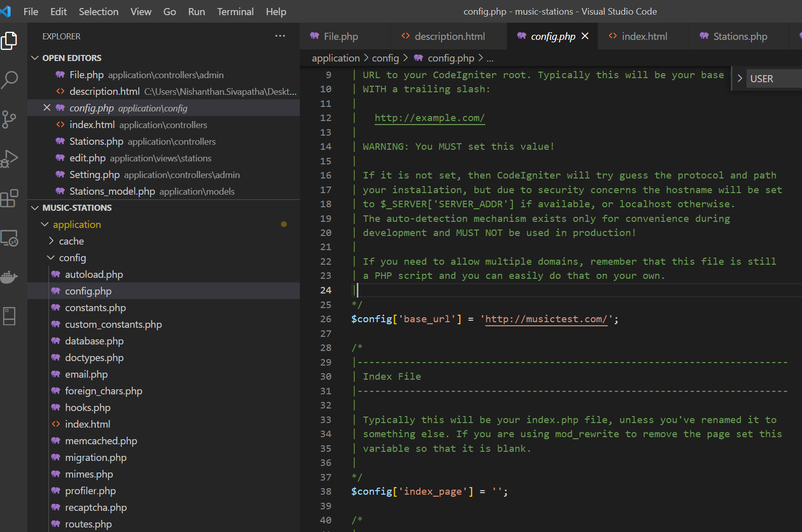
Task: Open the Go menu
Action: (x=170, y=11)
